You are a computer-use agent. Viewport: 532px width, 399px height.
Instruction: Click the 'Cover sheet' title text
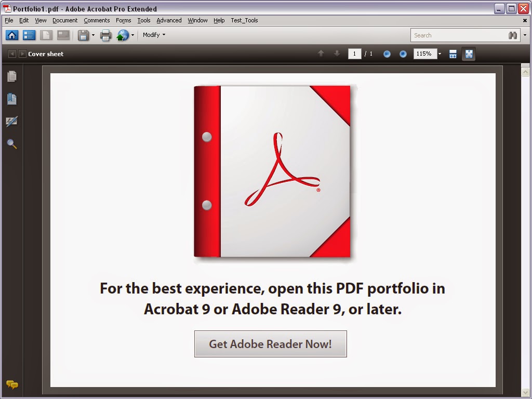point(46,54)
